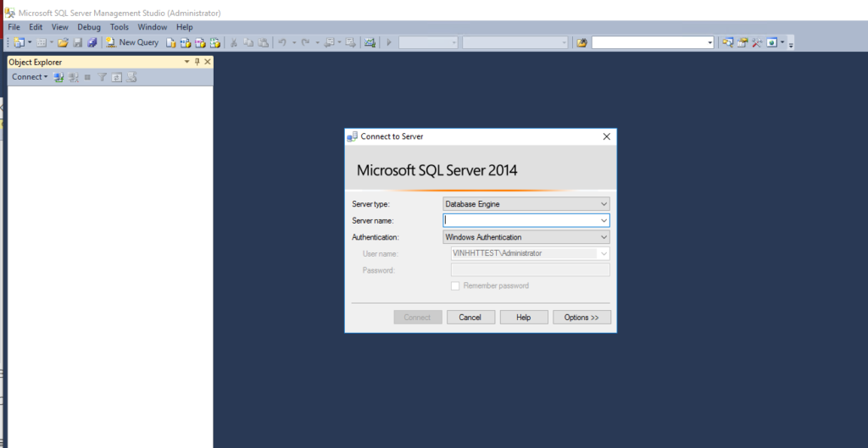
Task: Click the New Project toolbar icon
Action: pyautogui.click(x=19, y=42)
